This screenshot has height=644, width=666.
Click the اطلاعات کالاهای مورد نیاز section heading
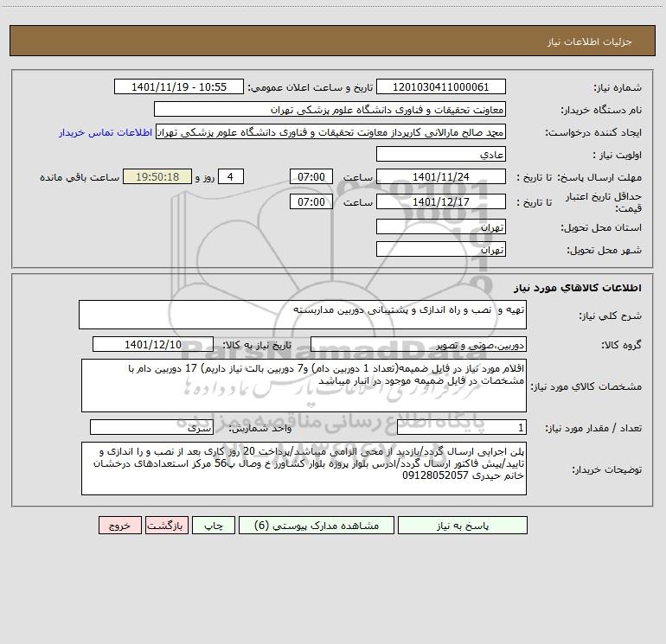click(577, 288)
